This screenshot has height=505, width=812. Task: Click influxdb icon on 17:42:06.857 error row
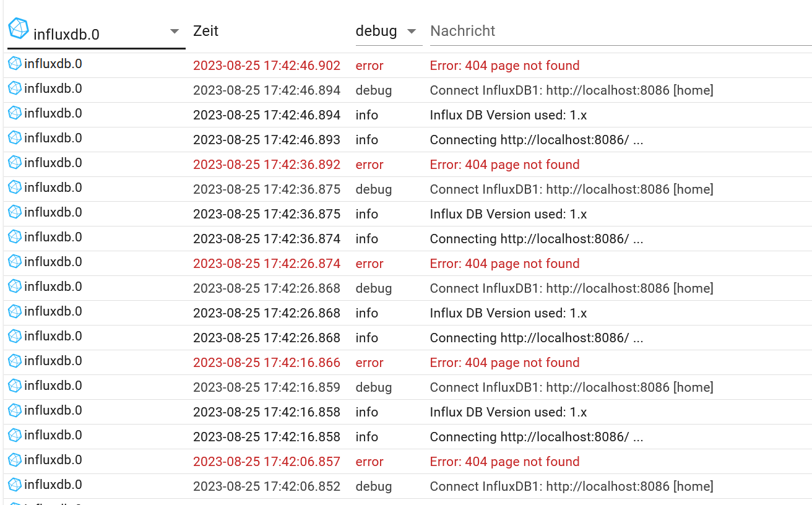click(15, 459)
